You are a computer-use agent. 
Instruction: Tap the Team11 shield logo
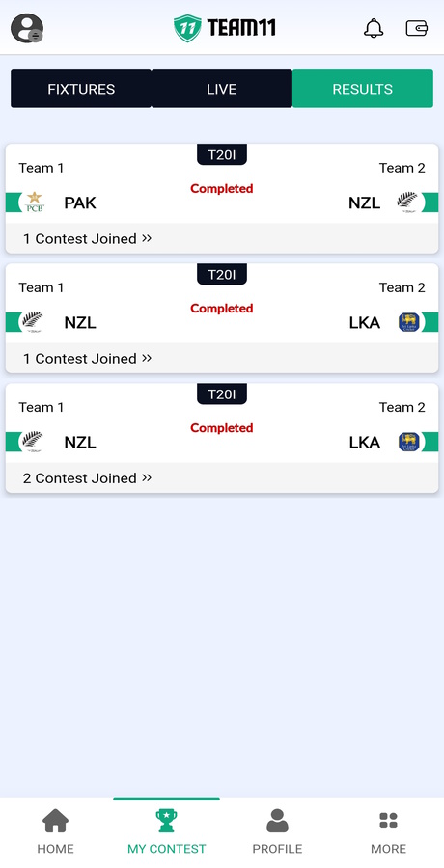coord(187,28)
